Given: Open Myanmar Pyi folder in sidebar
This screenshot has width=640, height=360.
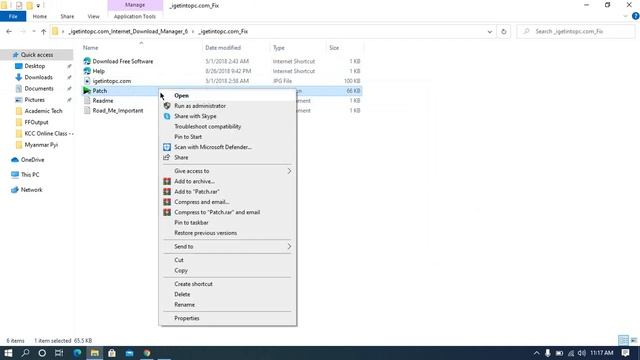Looking at the screenshot, I should tap(41, 145).
